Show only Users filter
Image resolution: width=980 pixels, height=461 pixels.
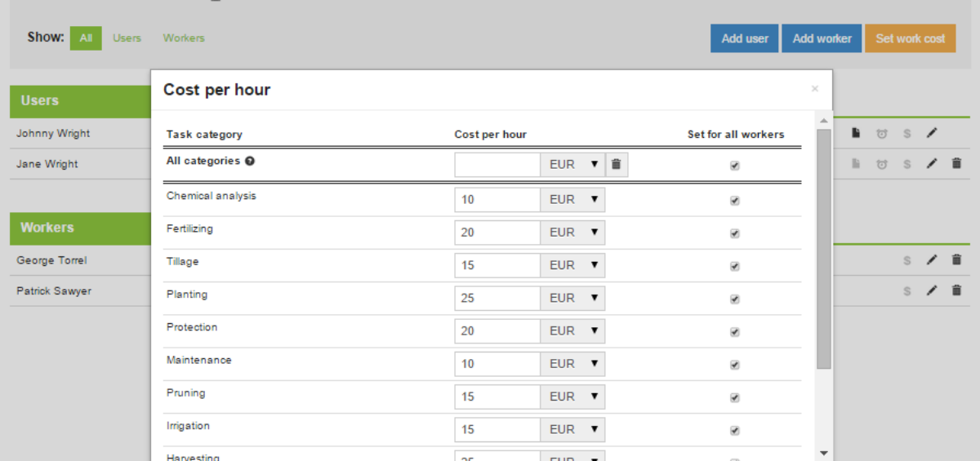tap(127, 38)
